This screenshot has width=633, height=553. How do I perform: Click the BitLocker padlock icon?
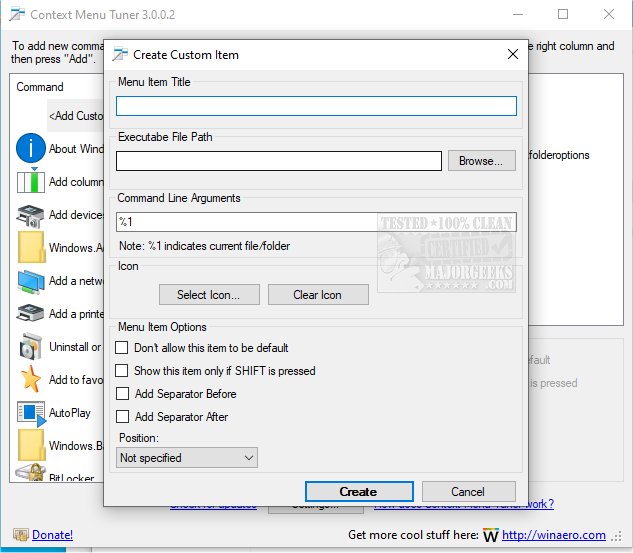tap(31, 472)
